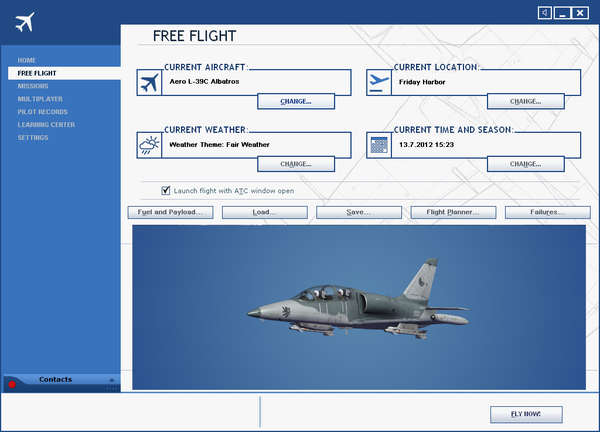Viewport: 600px width, 432px height.
Task: Change the current aircraft
Action: coord(296,101)
